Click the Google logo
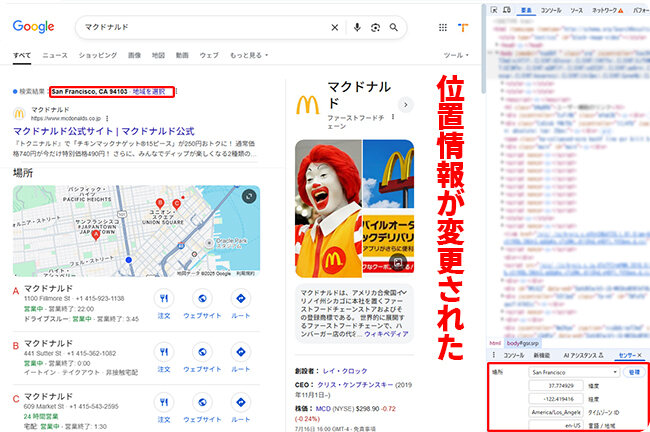This screenshot has width=650, height=432. pyautogui.click(x=33, y=27)
